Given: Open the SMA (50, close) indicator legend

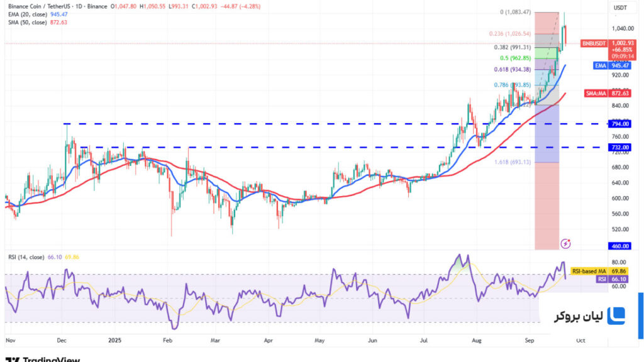Looking at the screenshot, I should 28,23.
